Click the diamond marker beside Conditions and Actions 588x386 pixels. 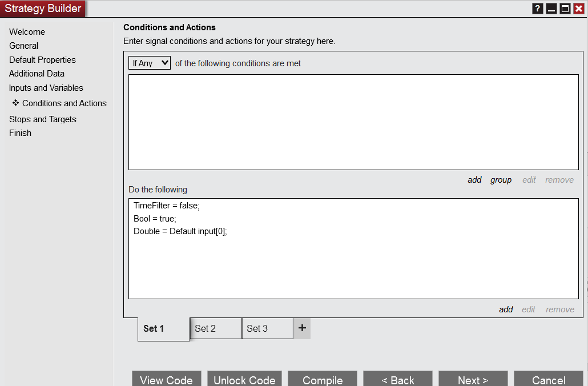tap(15, 103)
